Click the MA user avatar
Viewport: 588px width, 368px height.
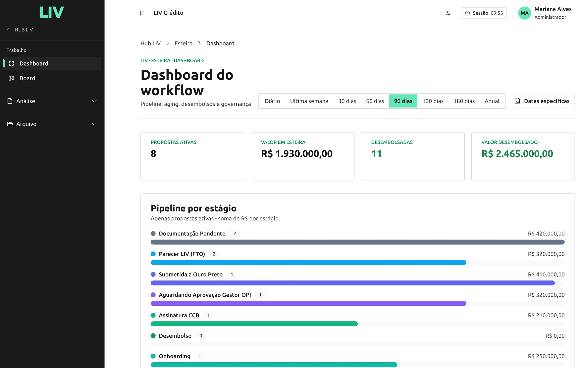point(525,13)
